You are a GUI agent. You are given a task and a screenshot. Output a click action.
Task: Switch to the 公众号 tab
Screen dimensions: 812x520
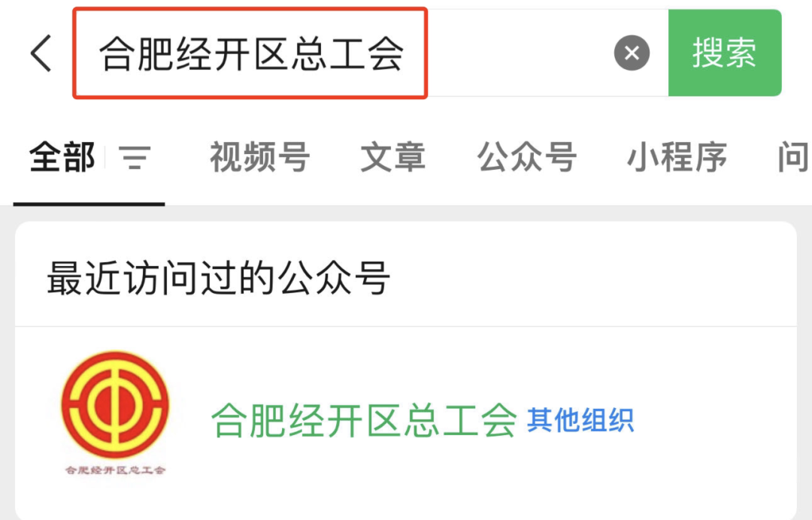coord(526,157)
